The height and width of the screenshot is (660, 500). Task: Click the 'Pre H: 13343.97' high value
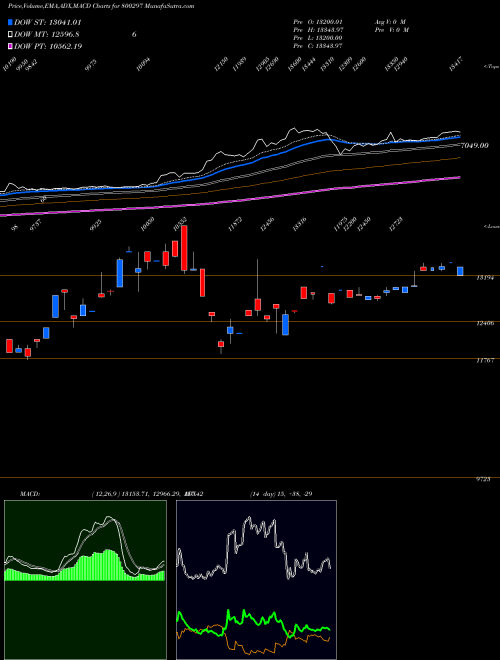317,29
